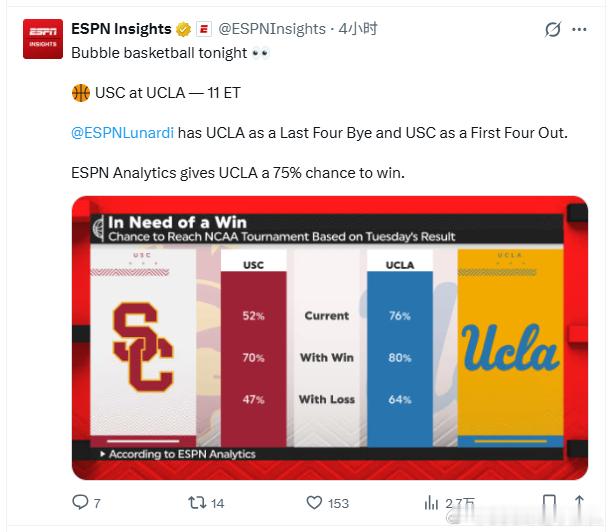This screenshot has width=609, height=532.
Task: Click the USC logo in the image
Action: [x=143, y=347]
